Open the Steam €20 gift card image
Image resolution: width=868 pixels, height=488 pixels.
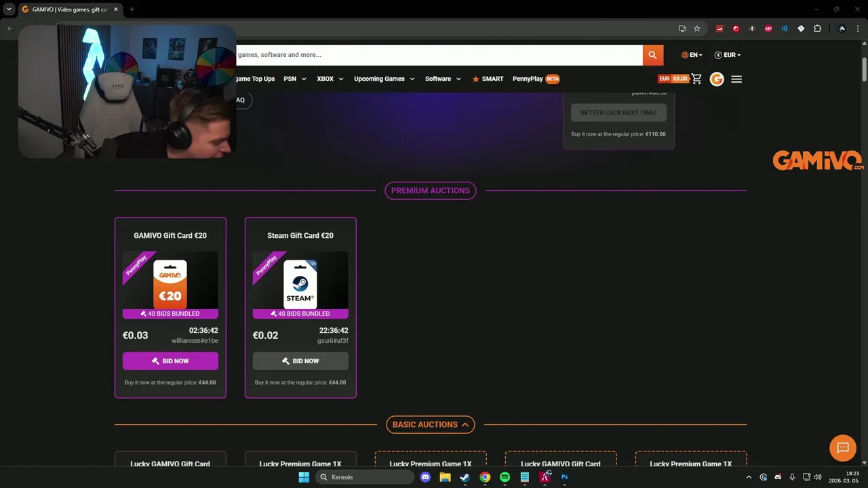300,285
